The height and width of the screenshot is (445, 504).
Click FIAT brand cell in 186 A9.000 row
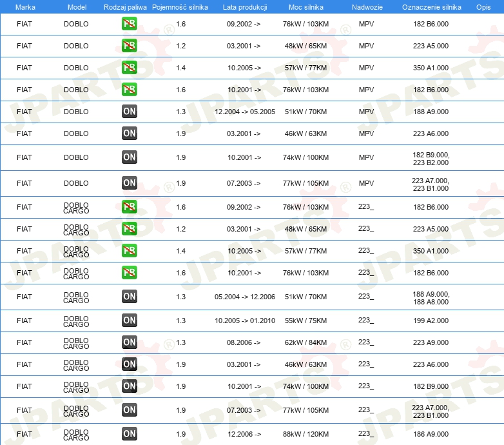click(24, 434)
